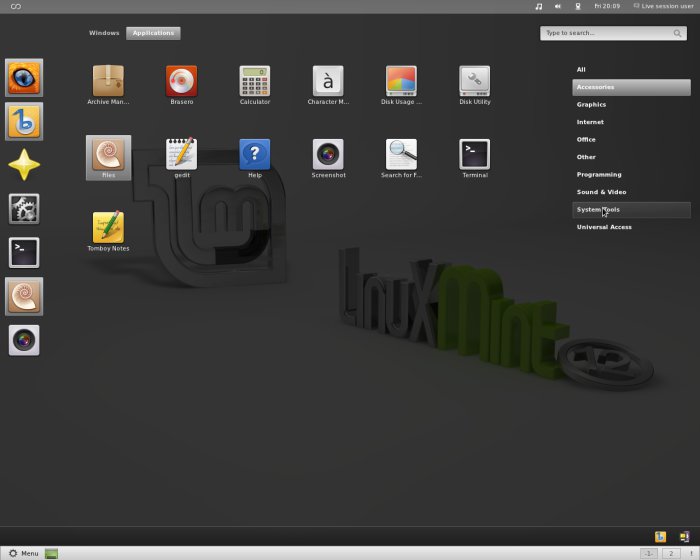Open Archive Manager from the applications grid
Viewport: 700px width, 560px height.
coord(108,85)
